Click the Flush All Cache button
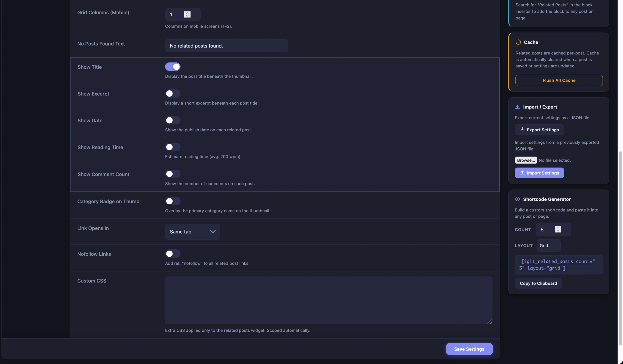This screenshot has height=364, width=623. click(x=559, y=80)
